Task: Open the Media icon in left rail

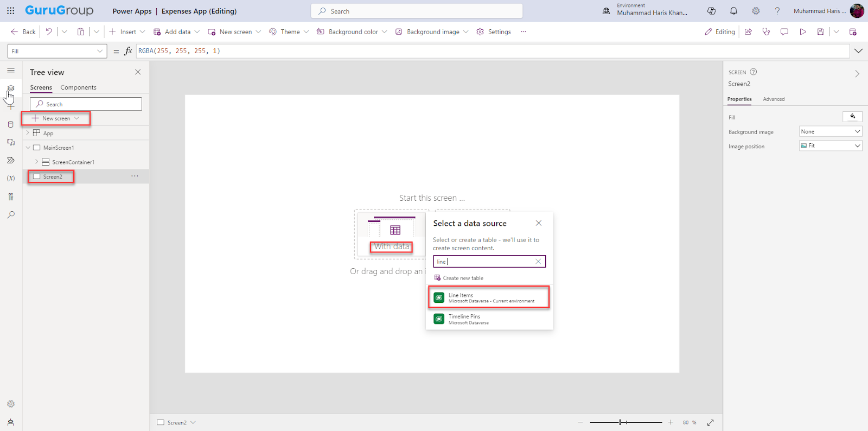Action: [11, 142]
